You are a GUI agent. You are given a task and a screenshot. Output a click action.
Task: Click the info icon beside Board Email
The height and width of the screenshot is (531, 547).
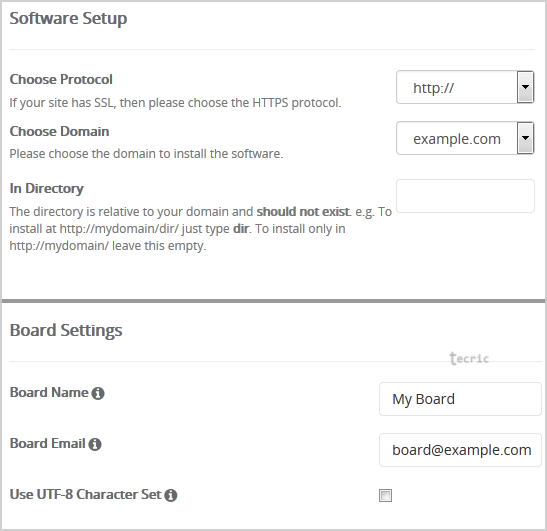pyautogui.click(x=95, y=444)
